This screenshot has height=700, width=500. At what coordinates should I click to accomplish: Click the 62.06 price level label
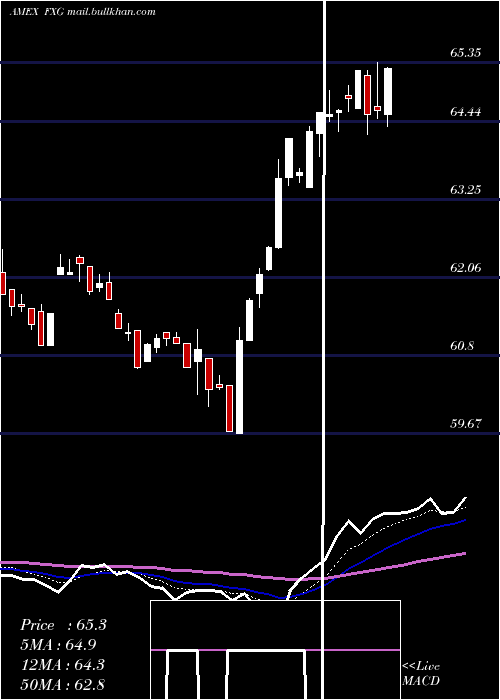pyautogui.click(x=466, y=268)
